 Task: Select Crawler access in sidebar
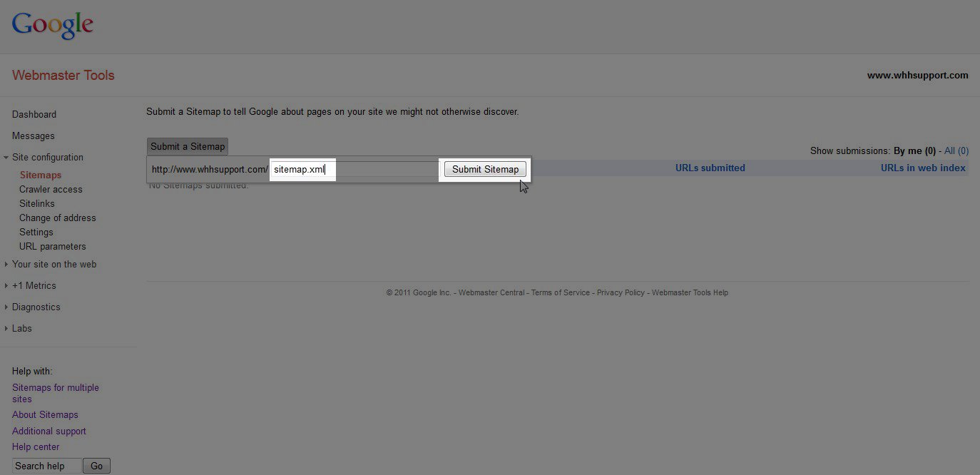tap(51, 189)
